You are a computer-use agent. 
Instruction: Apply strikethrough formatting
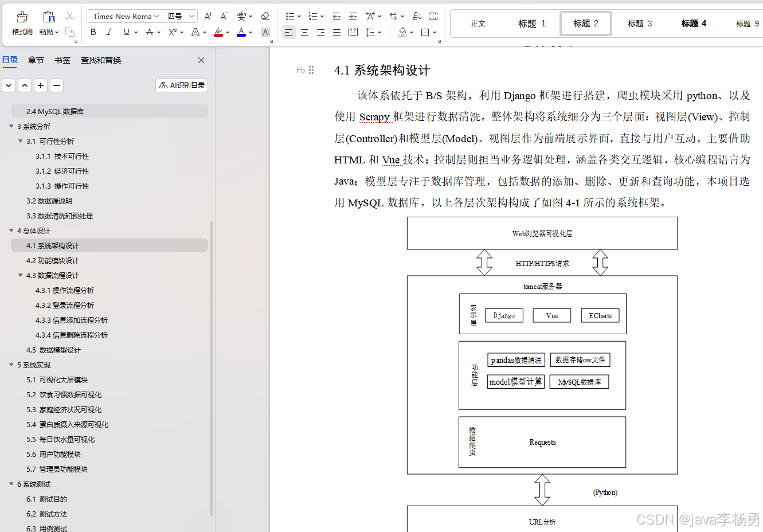(x=150, y=32)
